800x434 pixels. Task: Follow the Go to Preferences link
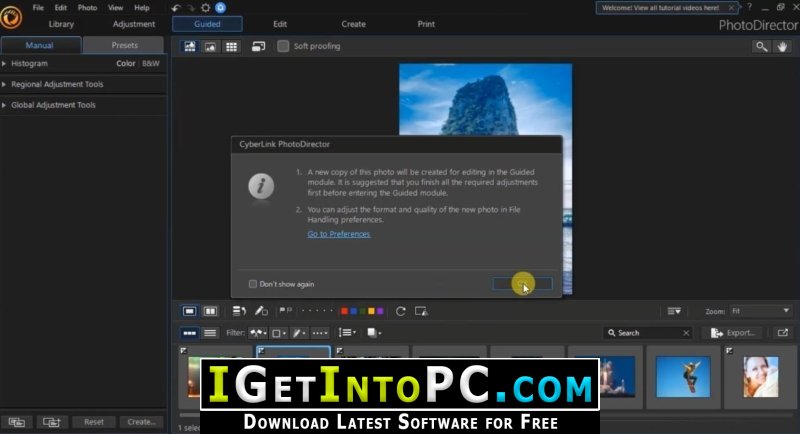339,234
